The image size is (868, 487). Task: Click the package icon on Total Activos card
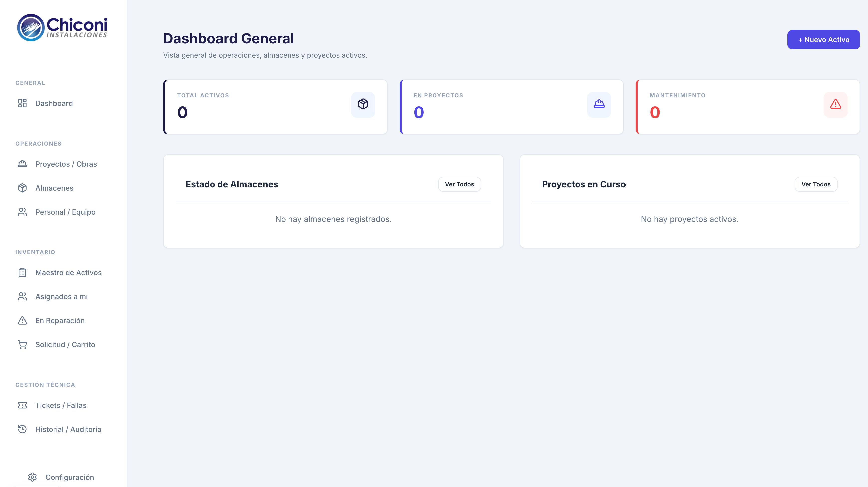pyautogui.click(x=363, y=105)
